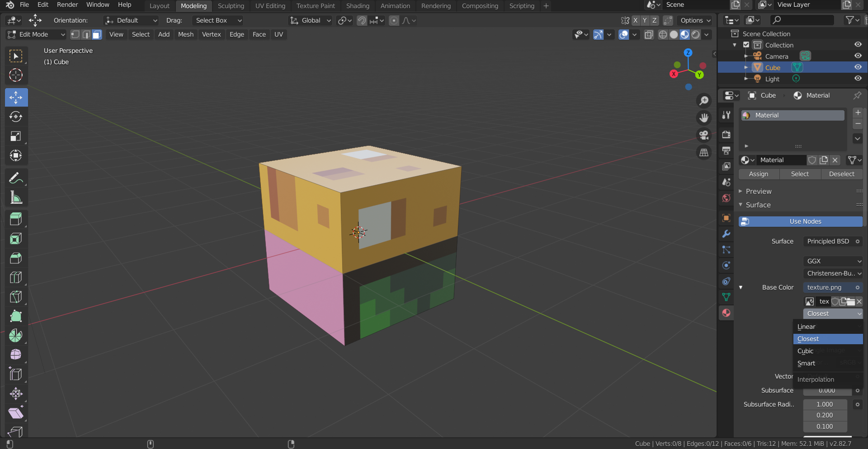
Task: Click the Deselect material button
Action: pos(841,174)
